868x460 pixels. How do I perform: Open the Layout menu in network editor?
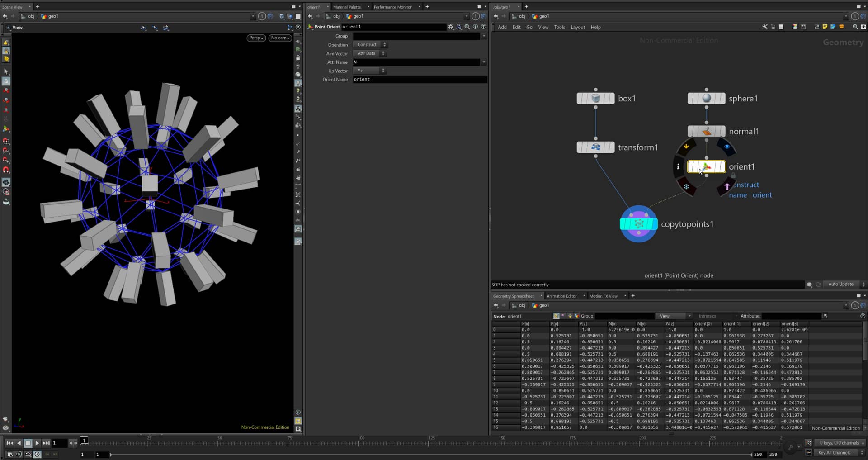coord(577,27)
